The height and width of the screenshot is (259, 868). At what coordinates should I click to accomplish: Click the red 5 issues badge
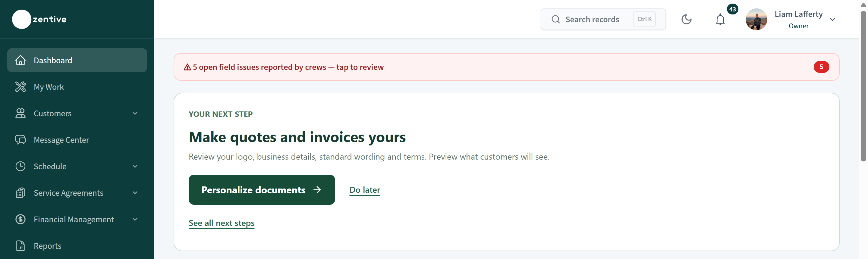[821, 67]
